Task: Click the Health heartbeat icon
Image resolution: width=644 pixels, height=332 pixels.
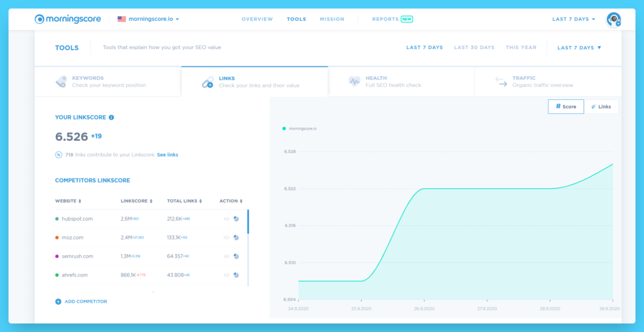Action: [x=355, y=81]
